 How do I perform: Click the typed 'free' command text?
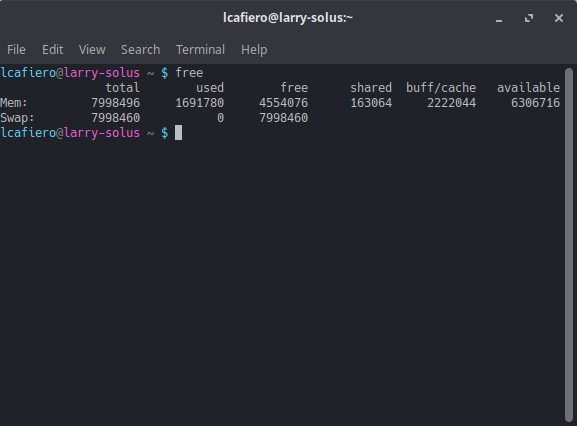(189, 72)
